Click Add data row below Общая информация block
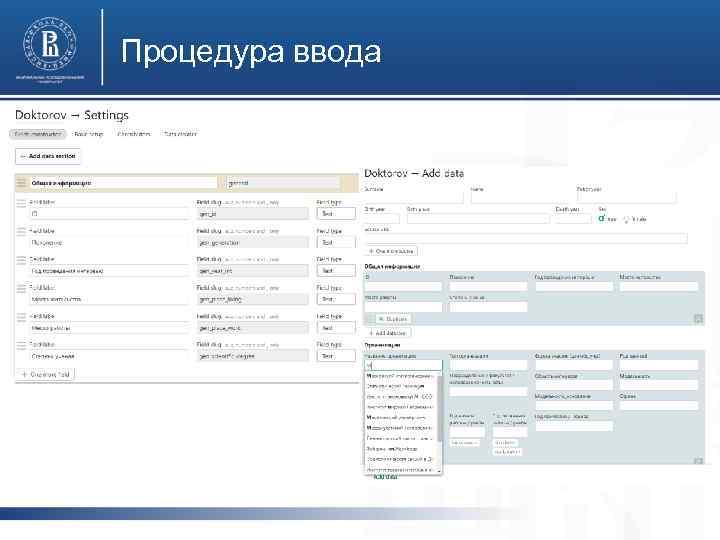The width and height of the screenshot is (720, 540). (x=388, y=333)
